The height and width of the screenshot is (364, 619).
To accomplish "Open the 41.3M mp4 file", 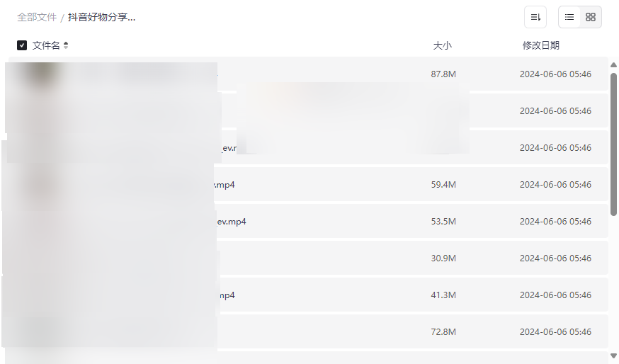I will pos(227,295).
